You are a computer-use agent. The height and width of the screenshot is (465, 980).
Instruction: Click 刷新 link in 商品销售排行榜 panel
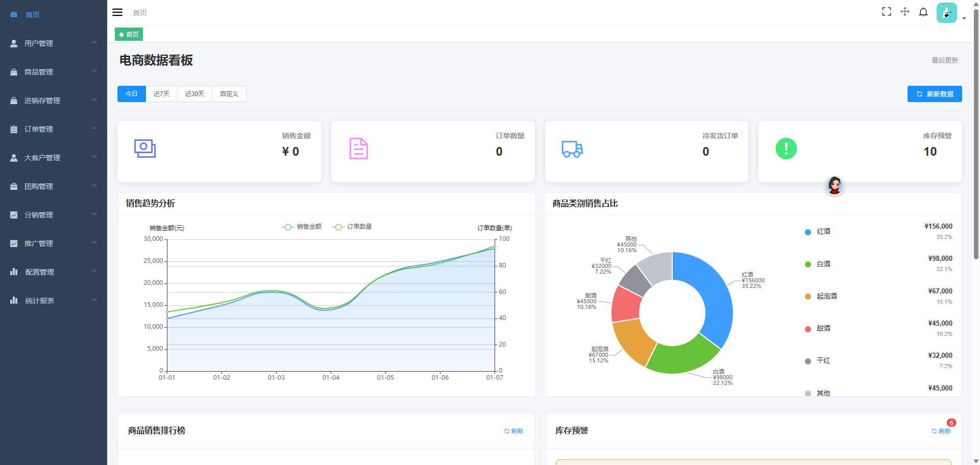(514, 431)
